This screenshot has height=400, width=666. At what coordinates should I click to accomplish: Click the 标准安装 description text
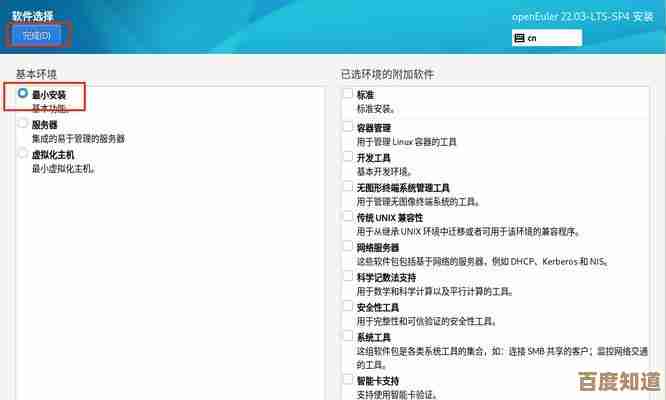click(376, 109)
